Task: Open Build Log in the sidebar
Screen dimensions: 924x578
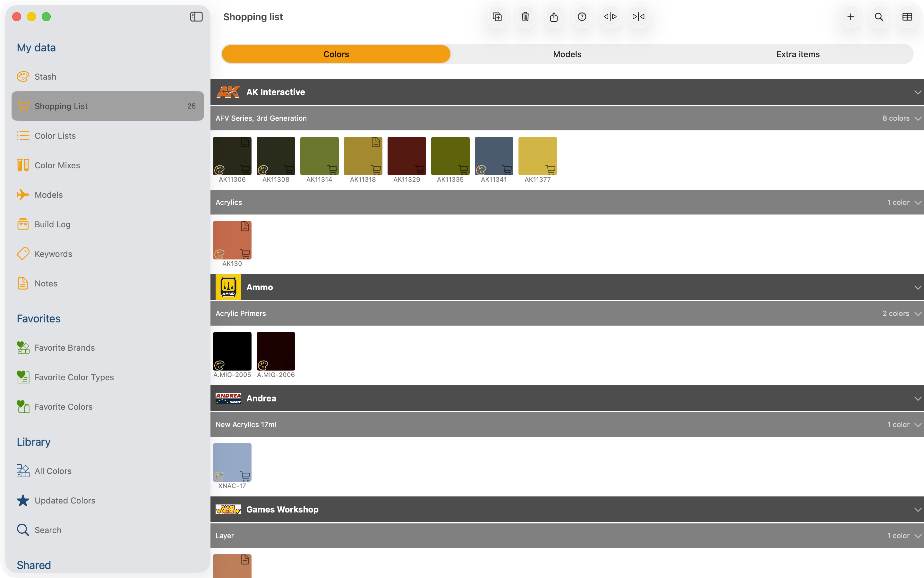Action: pos(108,224)
